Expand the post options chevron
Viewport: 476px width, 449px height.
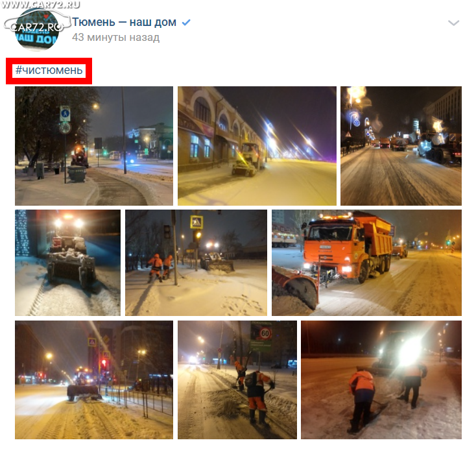453,23
